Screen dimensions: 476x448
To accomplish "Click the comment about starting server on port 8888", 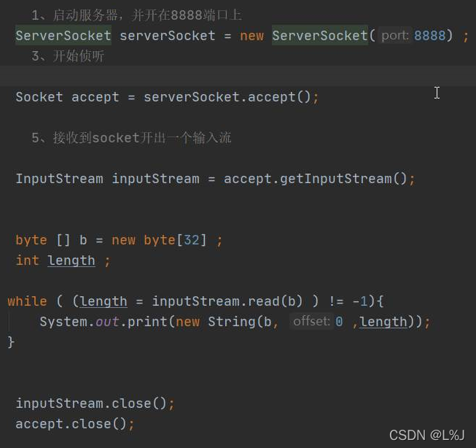I will [x=136, y=15].
